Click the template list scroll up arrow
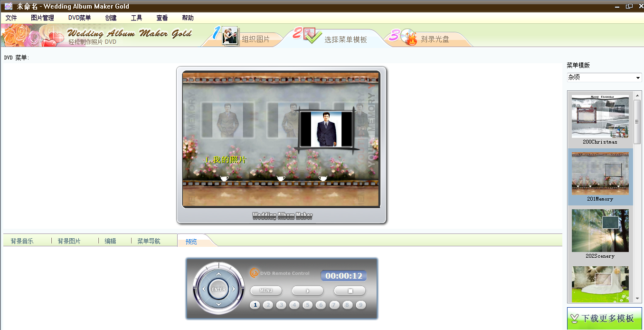 (638, 95)
